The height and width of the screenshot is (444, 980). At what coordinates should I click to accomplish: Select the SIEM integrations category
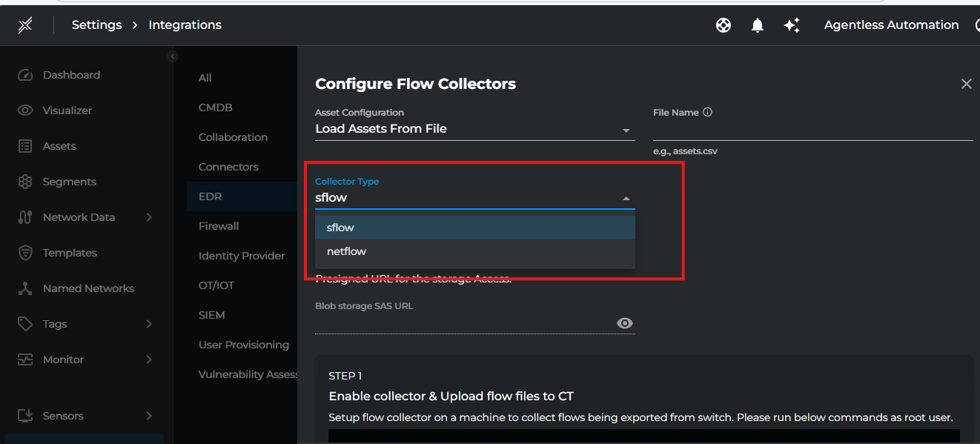[211, 315]
